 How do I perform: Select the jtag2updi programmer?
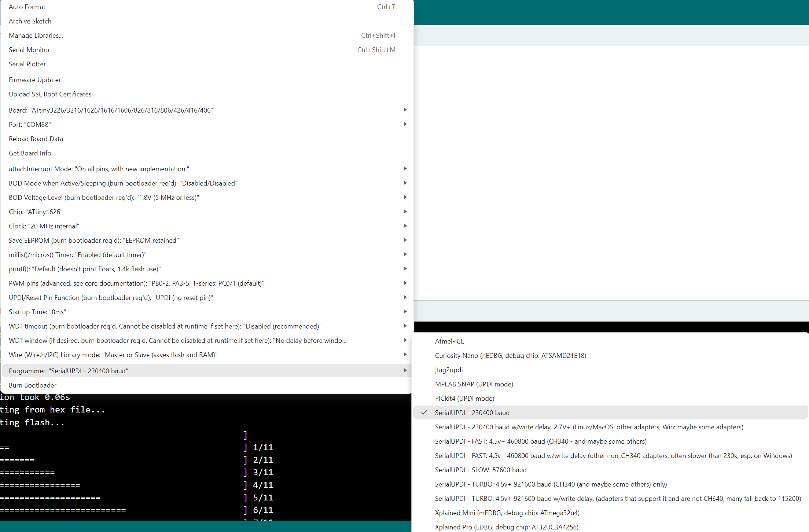click(449, 370)
